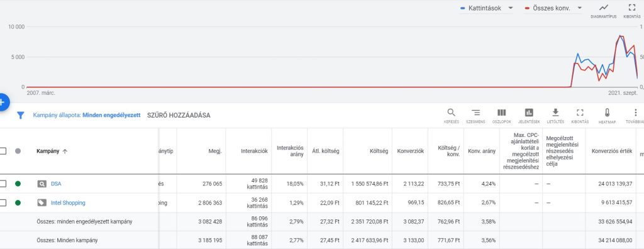Open the DSA campaign link
This screenshot has height=249, width=644.
coord(56,184)
